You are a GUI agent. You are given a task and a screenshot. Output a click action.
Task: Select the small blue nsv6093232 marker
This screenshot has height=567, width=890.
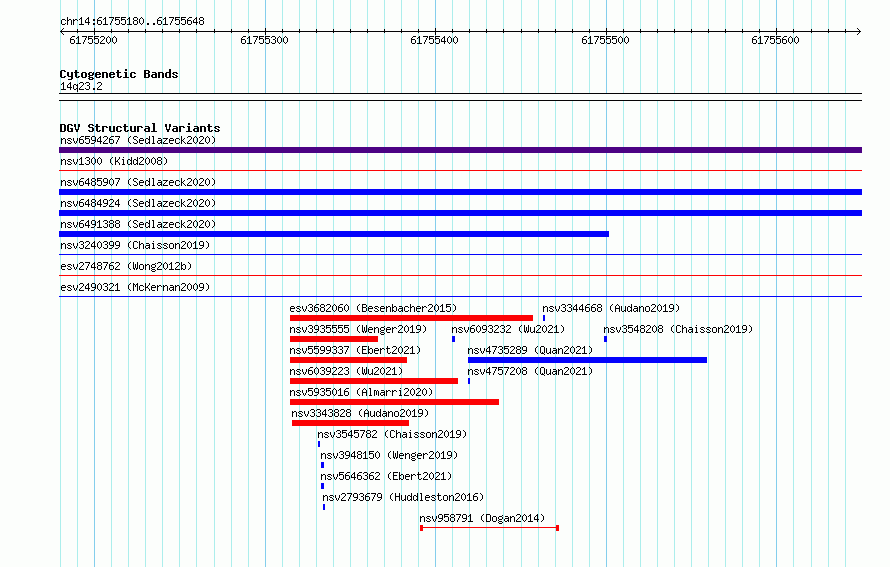click(454, 339)
